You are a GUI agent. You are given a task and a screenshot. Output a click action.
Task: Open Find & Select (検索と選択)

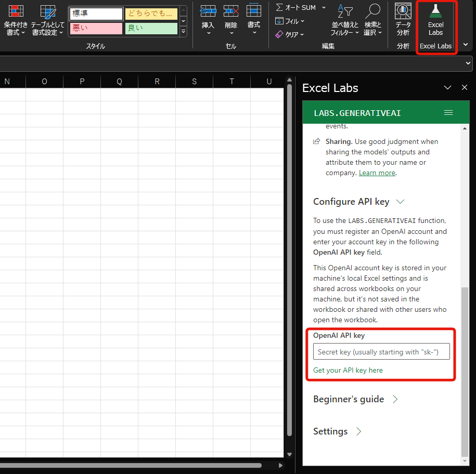pos(372,20)
